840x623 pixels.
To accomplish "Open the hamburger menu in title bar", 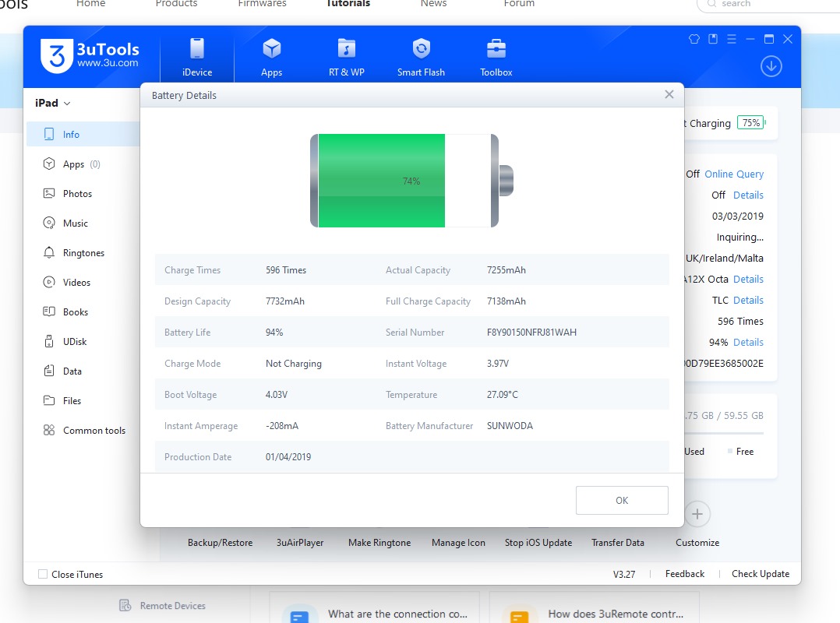I will click(732, 39).
